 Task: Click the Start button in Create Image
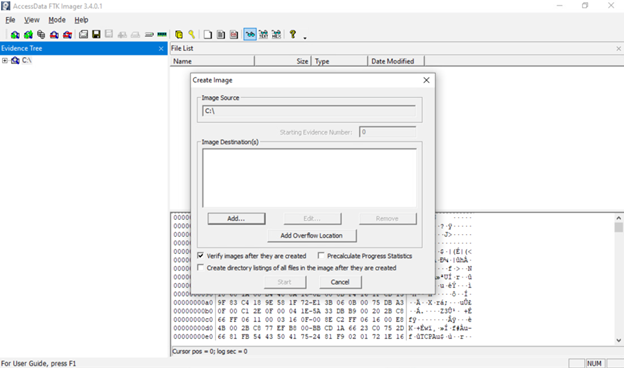(x=285, y=282)
